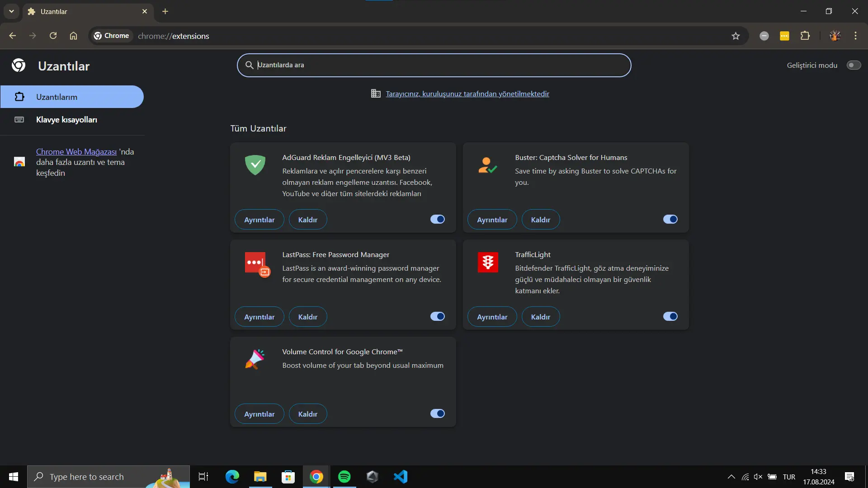Open Ayrıntılar for LastPass extension

pos(259,317)
